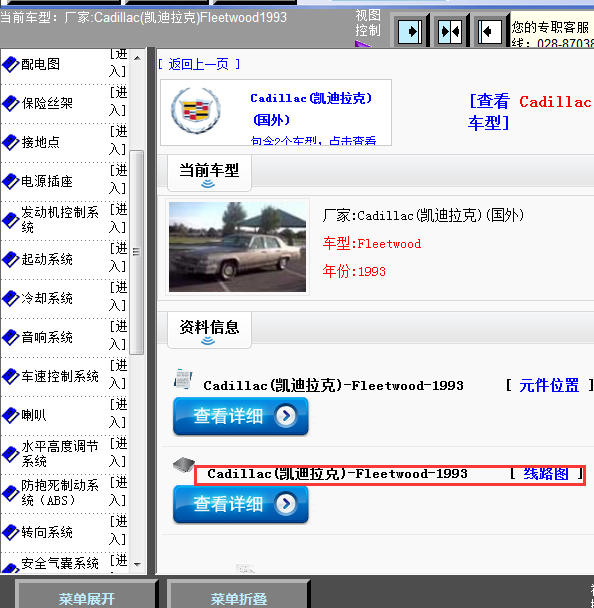The height and width of the screenshot is (608, 594).
Task: Click the 当前车型 header text at top
Action: [143, 17]
